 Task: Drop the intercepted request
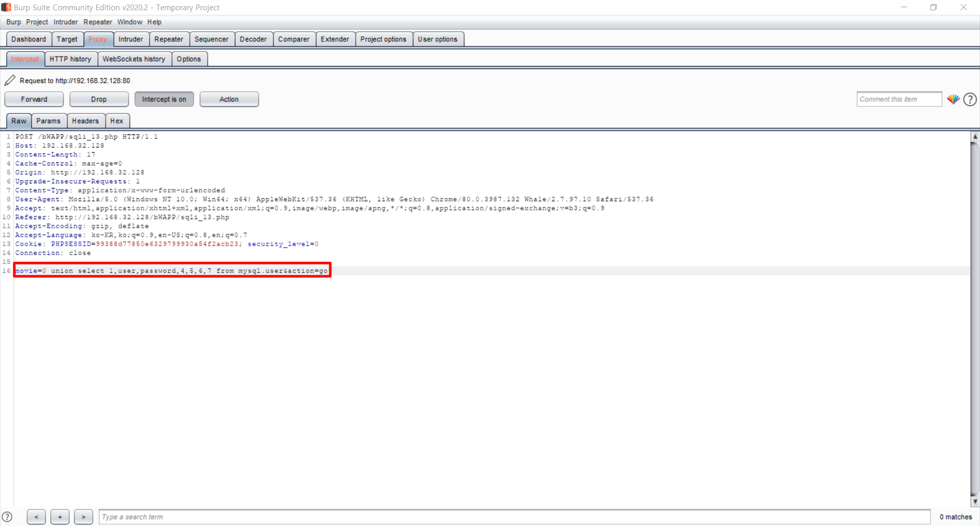[99, 99]
